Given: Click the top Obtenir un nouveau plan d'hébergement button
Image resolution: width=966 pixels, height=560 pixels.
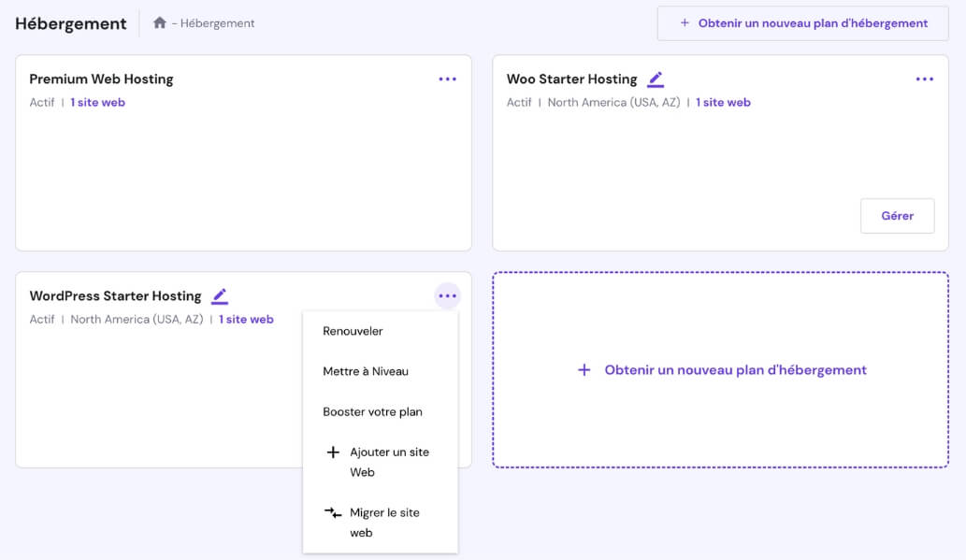Looking at the screenshot, I should [802, 23].
